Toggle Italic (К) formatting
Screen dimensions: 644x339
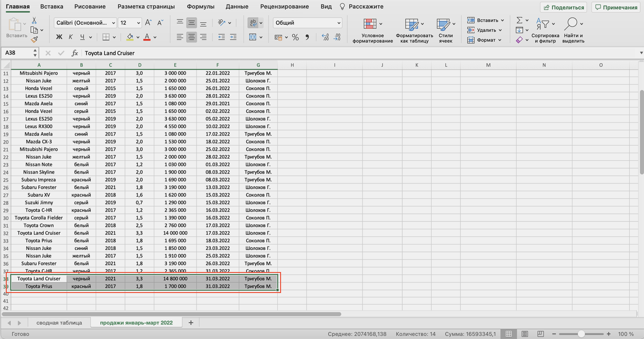coord(70,37)
